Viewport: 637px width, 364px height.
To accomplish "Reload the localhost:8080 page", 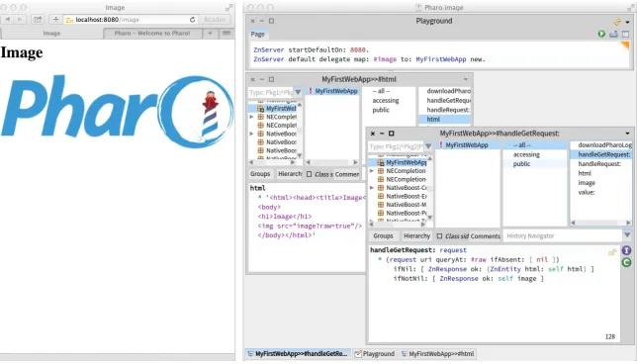I will pos(192,20).
